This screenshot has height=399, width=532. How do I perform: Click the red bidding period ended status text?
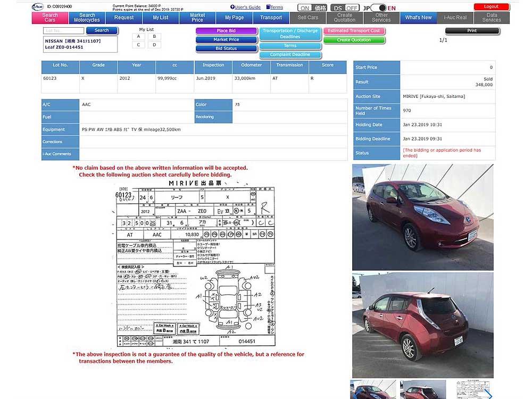(x=442, y=153)
